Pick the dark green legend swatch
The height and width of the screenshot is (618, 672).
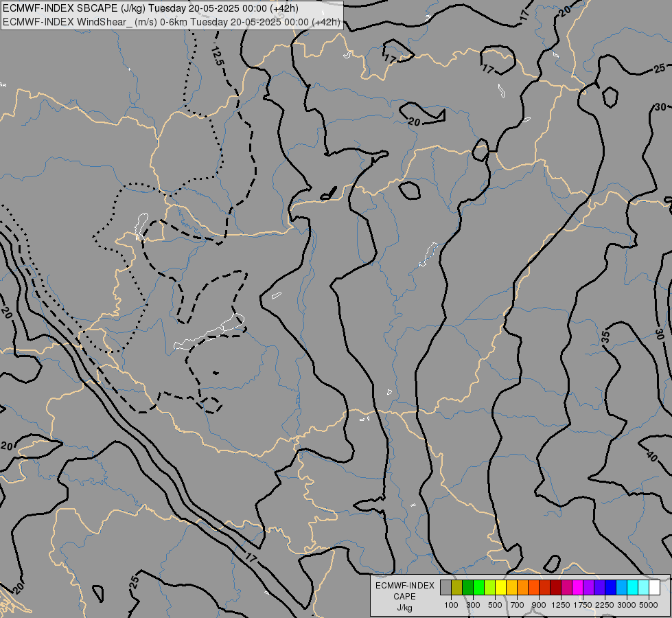(467, 588)
